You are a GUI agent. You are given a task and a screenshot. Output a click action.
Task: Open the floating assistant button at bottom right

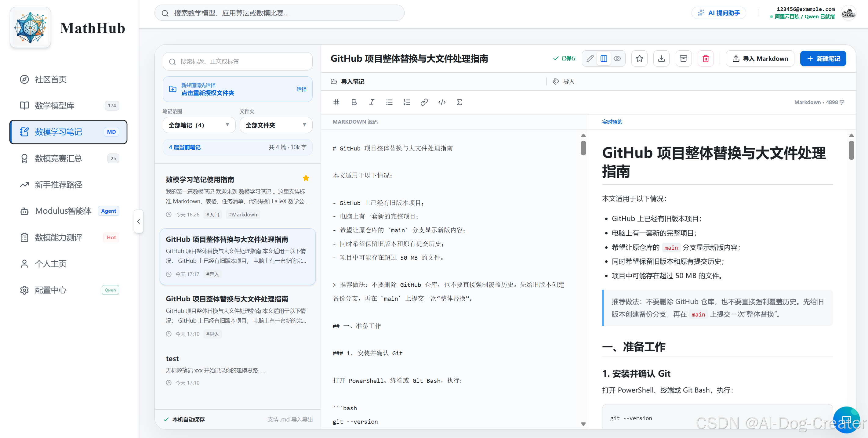[x=846, y=420]
